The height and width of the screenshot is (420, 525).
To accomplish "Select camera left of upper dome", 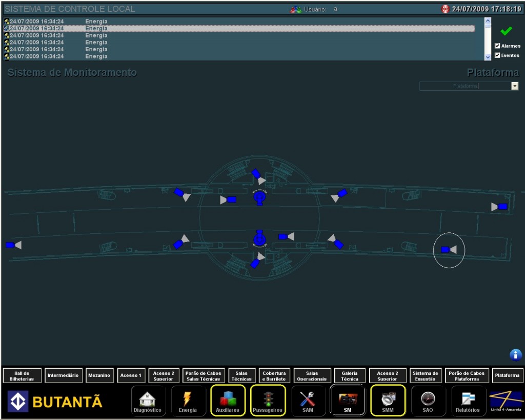I will (x=228, y=200).
